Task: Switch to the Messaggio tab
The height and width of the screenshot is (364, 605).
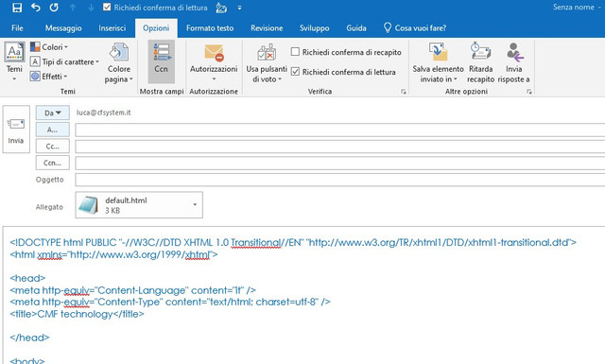Action: (x=63, y=27)
